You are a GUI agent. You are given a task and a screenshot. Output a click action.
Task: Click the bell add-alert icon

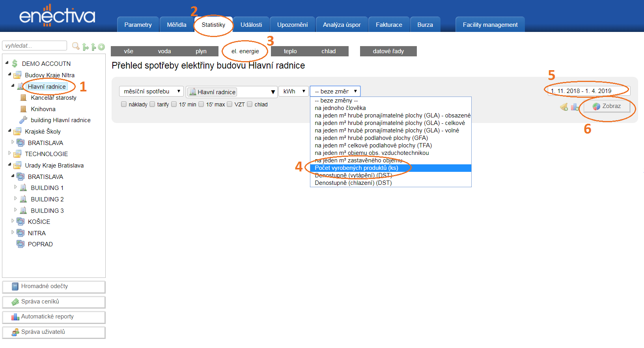(x=564, y=107)
